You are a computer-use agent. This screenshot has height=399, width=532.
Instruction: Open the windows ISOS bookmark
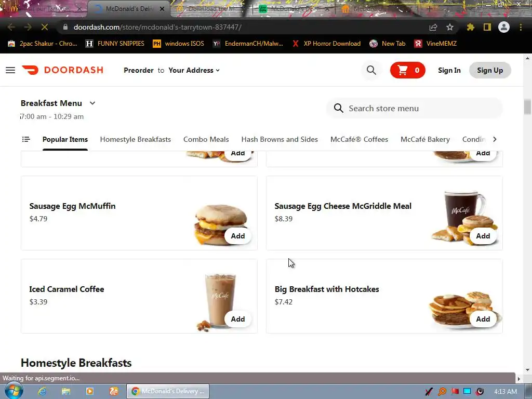click(179, 44)
